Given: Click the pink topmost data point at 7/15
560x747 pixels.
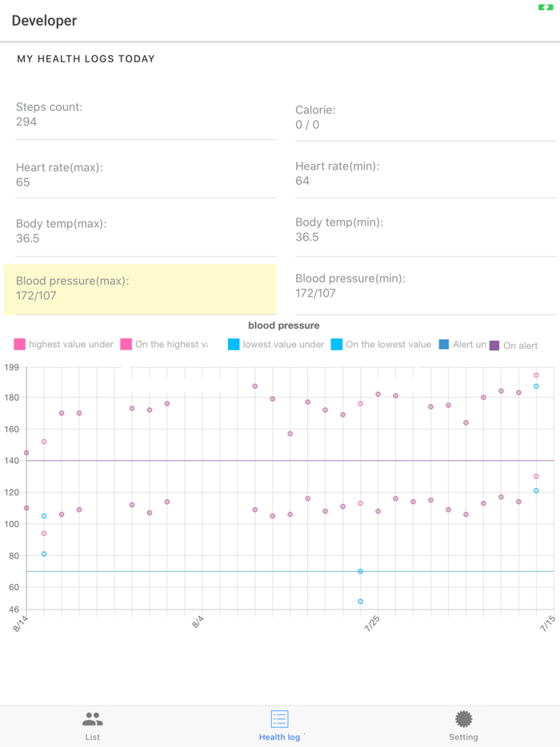Looking at the screenshot, I should [536, 375].
